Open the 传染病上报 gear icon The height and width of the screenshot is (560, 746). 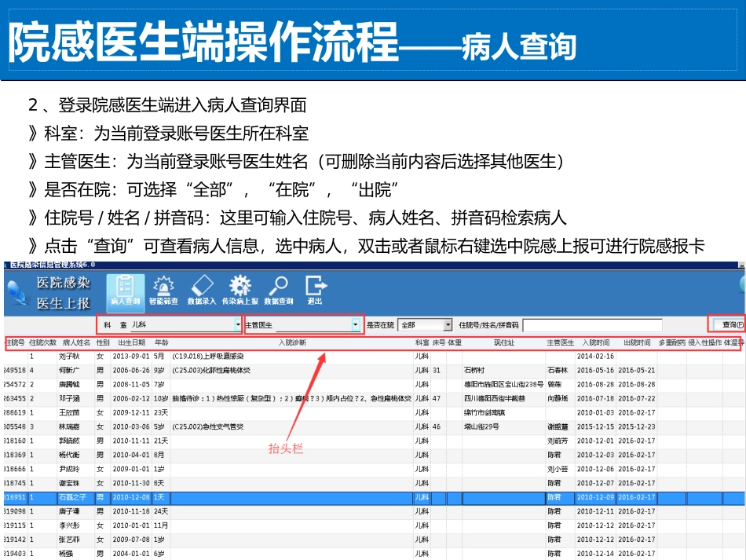[x=240, y=290]
